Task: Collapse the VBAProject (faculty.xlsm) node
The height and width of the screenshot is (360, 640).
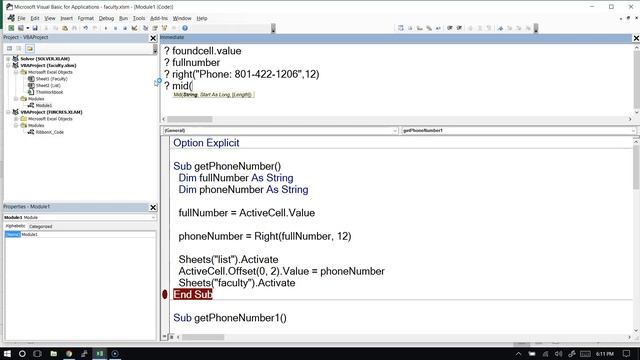Action: point(8,65)
